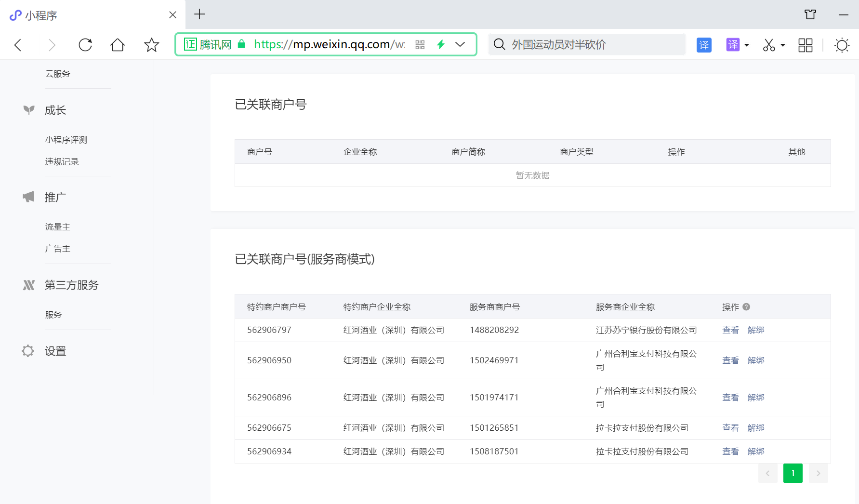This screenshot has height=504, width=859.
Task: Click the 第三方服务 icon
Action: coord(29,285)
